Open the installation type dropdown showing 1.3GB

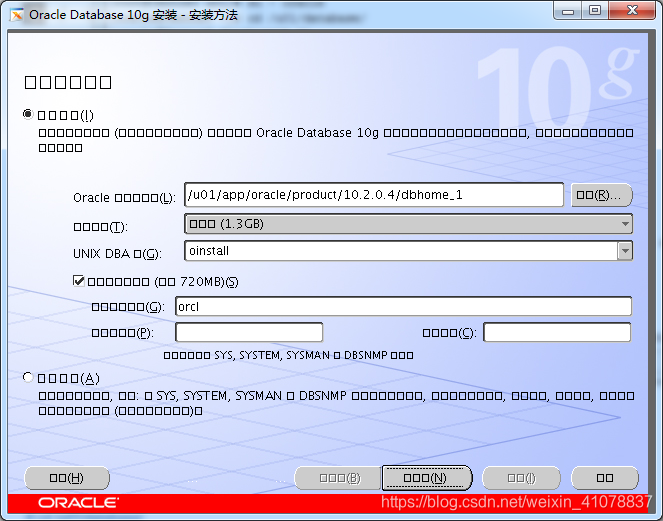408,224
